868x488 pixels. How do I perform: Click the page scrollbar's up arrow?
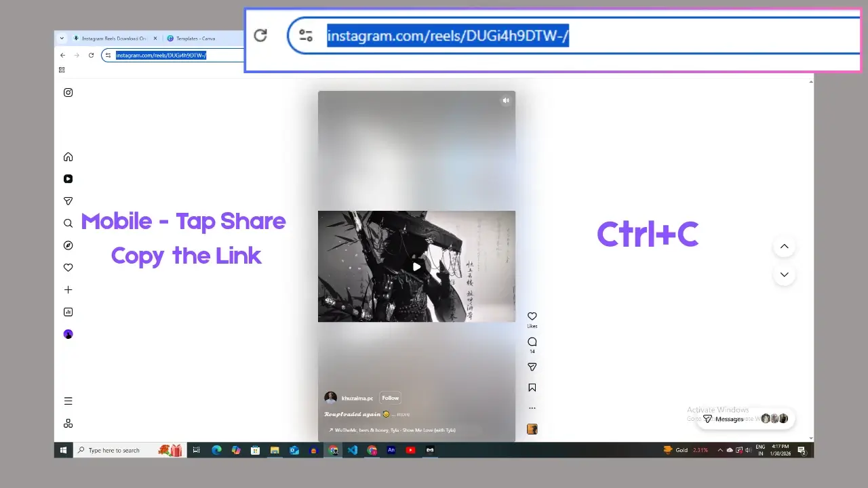[x=811, y=82]
